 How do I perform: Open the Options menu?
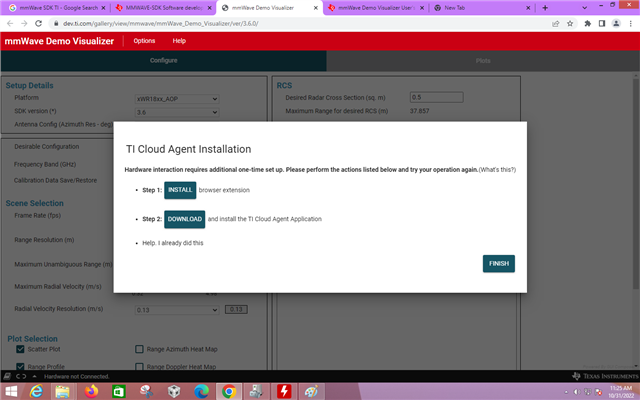(x=144, y=41)
